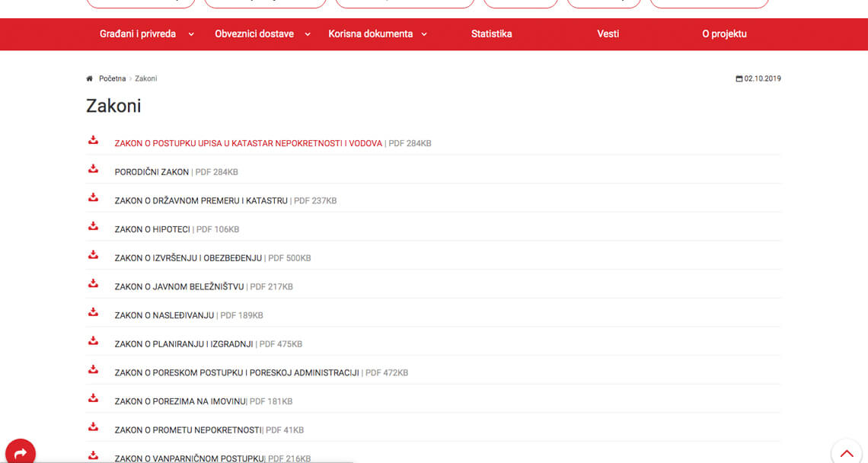
Task: Open Zakon o izvršenju i obezbeđenju link
Action: click(188, 258)
